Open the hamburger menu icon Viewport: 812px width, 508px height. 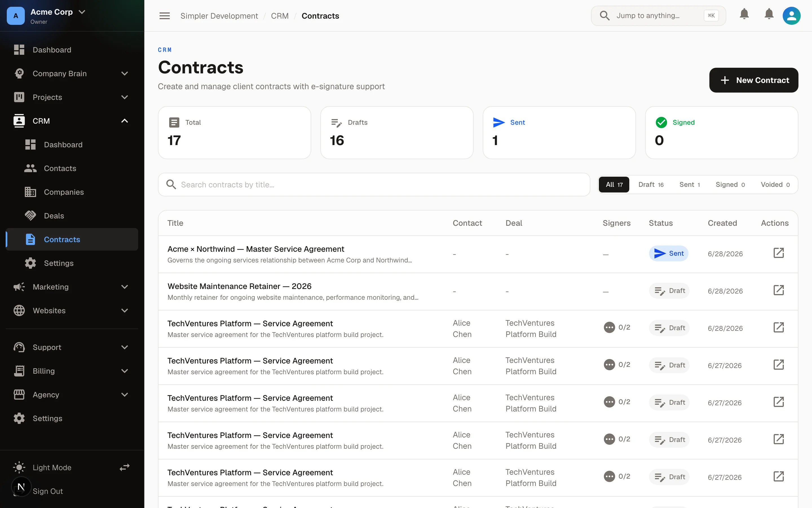[x=164, y=16]
